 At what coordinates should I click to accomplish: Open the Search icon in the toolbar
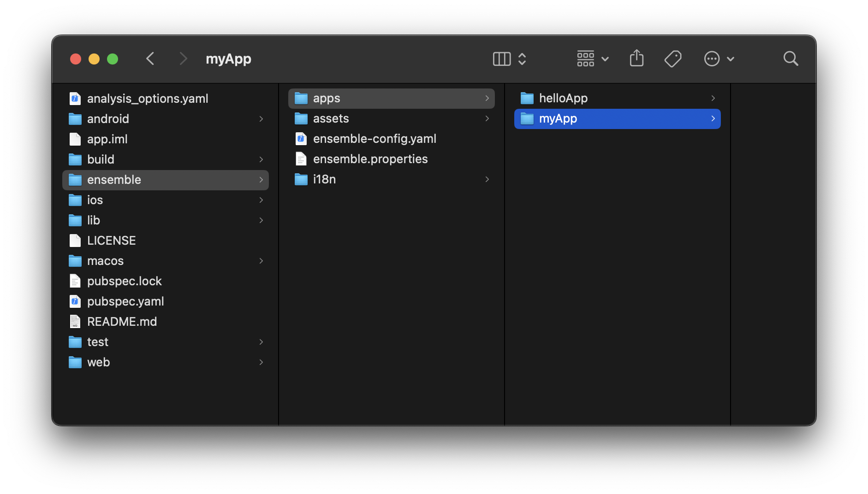791,59
